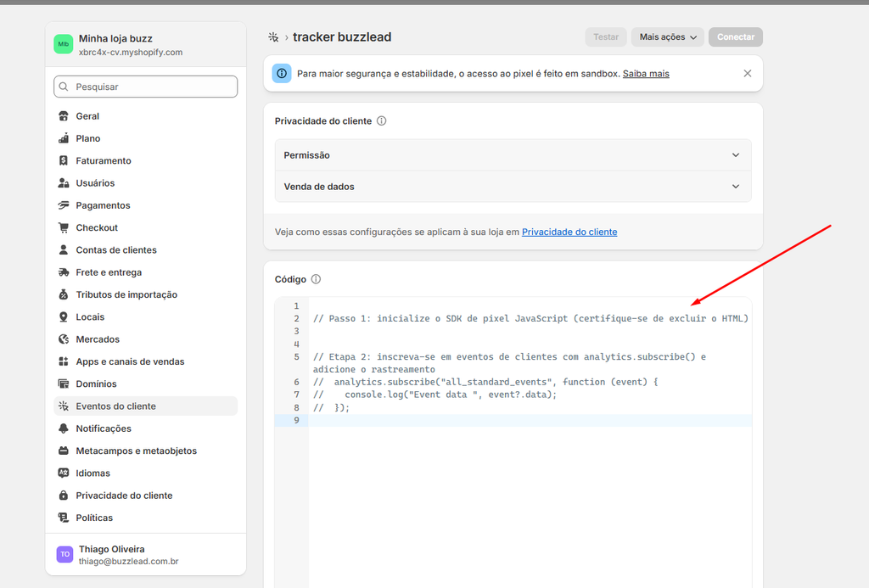Click the xbrc4x-cv.myshopify.com store URL
Image resolution: width=869 pixels, height=588 pixels.
coord(130,52)
